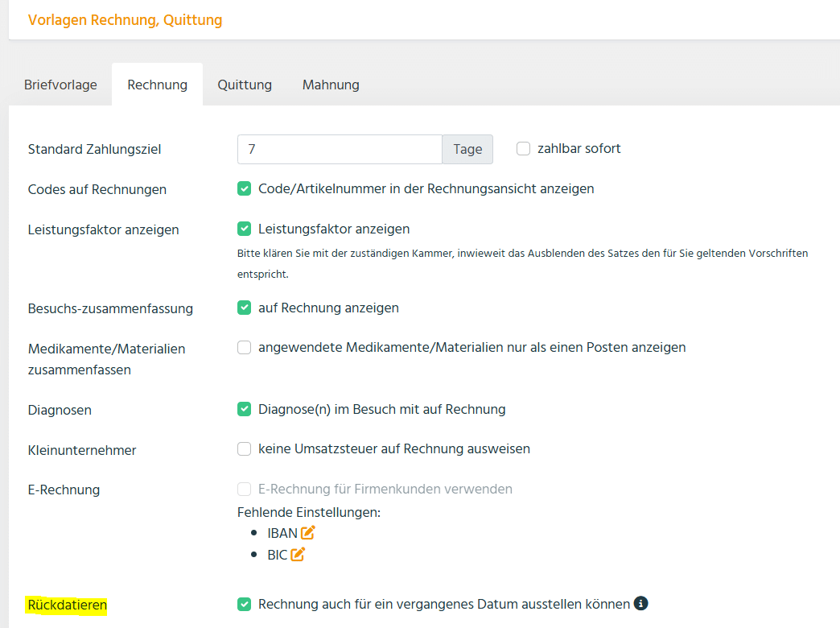Viewport: 840px width, 628px height.
Task: Check angewendete Medikamente/Materialien als einen Posten
Action: [245, 348]
